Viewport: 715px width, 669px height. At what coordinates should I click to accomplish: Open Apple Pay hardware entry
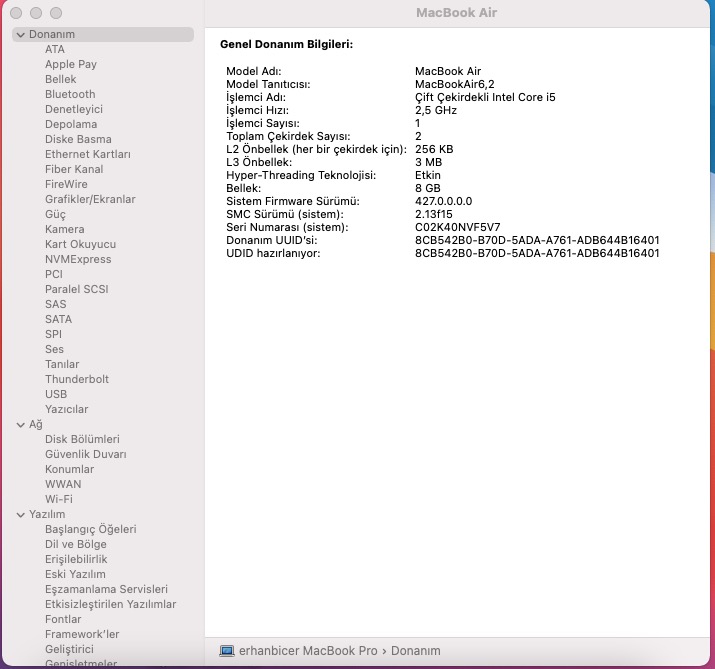70,64
